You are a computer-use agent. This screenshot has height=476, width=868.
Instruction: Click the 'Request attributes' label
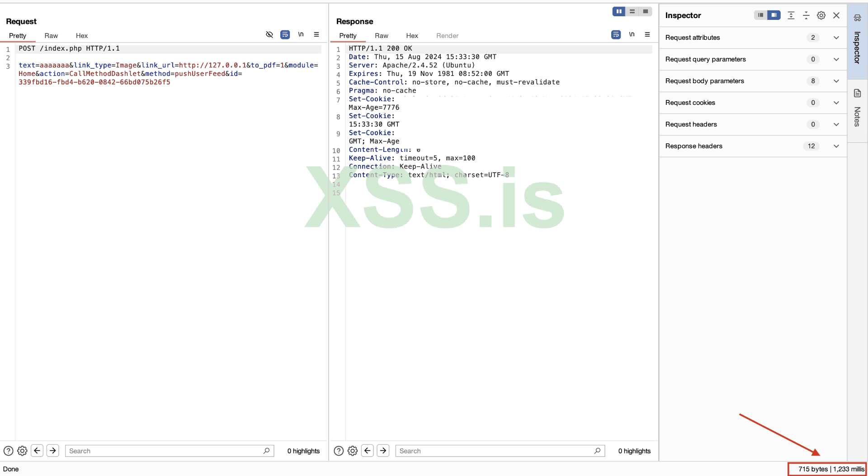pyautogui.click(x=693, y=38)
